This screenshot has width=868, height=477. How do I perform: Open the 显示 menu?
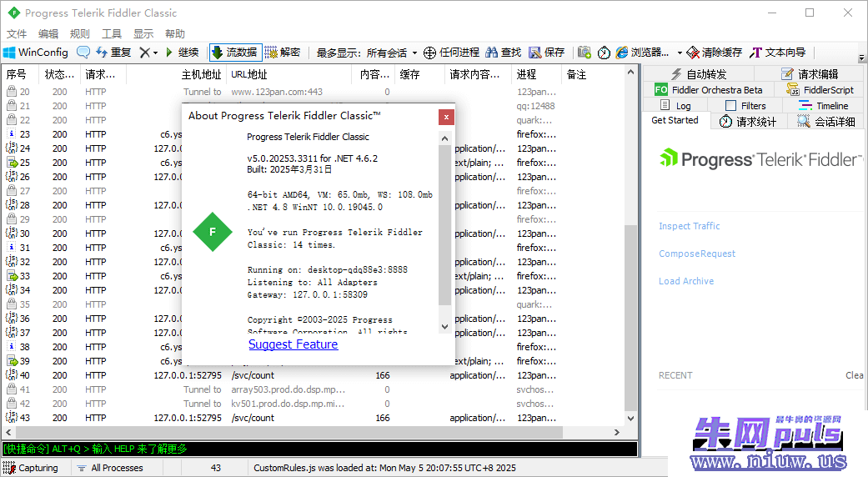143,33
